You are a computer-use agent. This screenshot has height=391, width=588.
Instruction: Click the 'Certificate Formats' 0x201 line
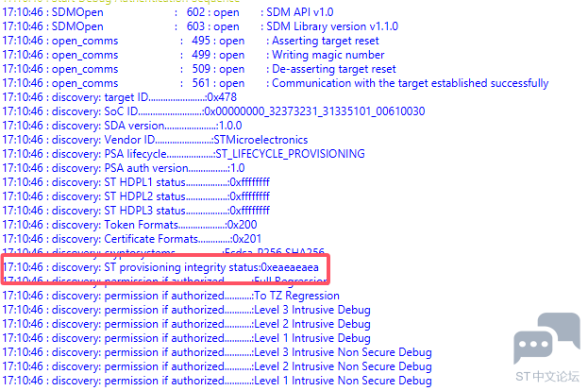tap(131, 239)
